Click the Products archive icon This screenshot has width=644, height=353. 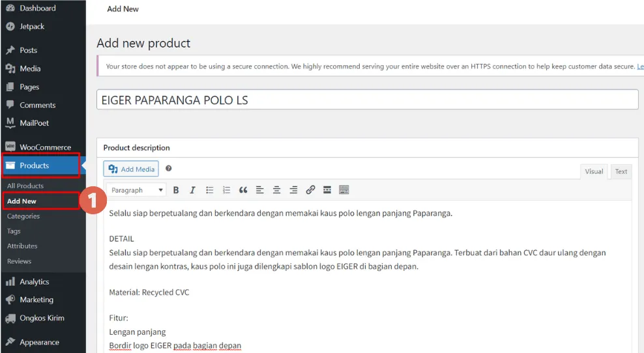(10, 165)
